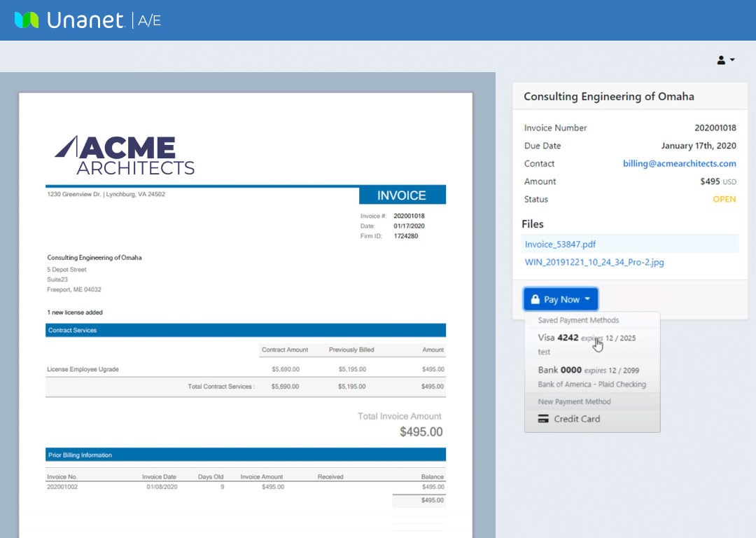Click the Unanet A/E brand name
Screen dimensions: 756x538
[104, 20]
